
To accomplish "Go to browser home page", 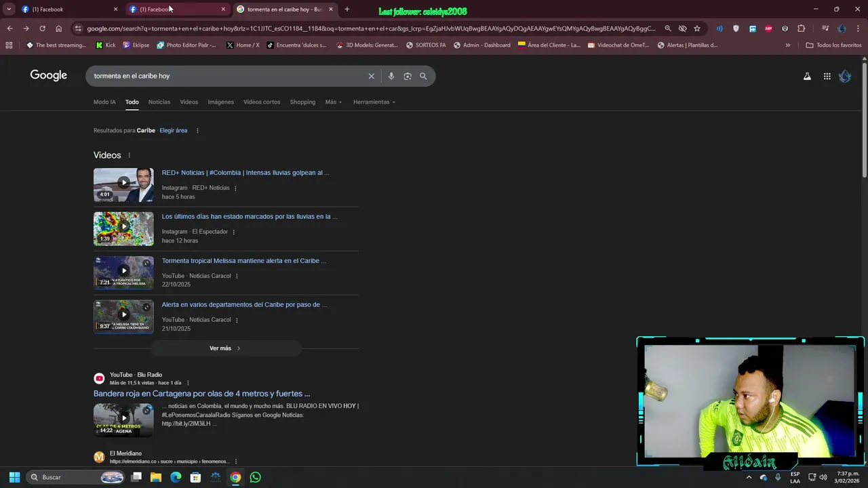I will [58, 28].
